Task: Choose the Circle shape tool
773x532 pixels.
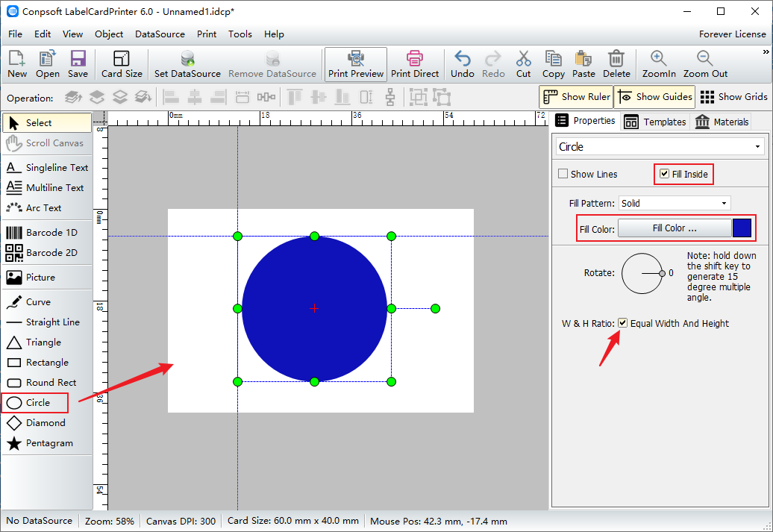Action: pyautogui.click(x=34, y=403)
